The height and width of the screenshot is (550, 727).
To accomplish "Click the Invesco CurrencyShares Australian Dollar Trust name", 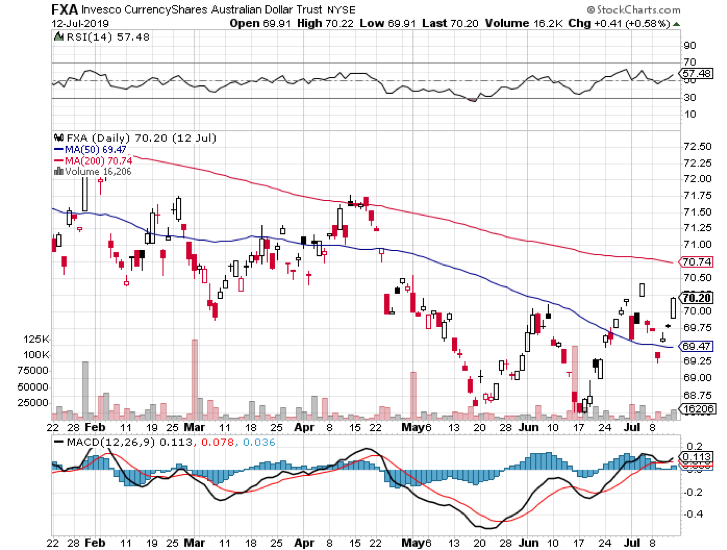I will [201, 10].
